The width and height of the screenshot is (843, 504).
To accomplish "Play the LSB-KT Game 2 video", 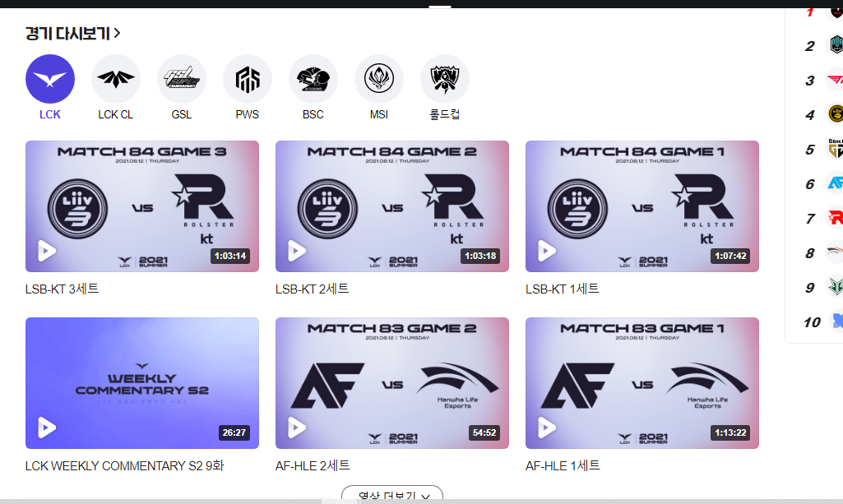I will [297, 251].
